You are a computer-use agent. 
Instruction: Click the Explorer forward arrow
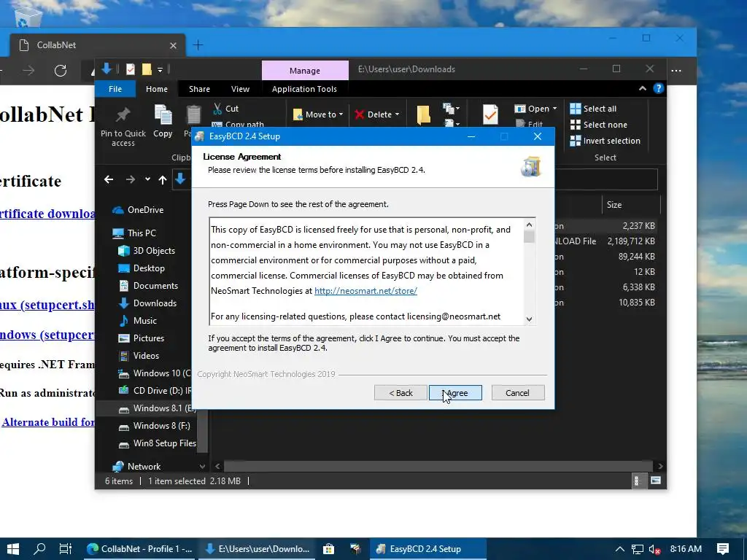(130, 179)
